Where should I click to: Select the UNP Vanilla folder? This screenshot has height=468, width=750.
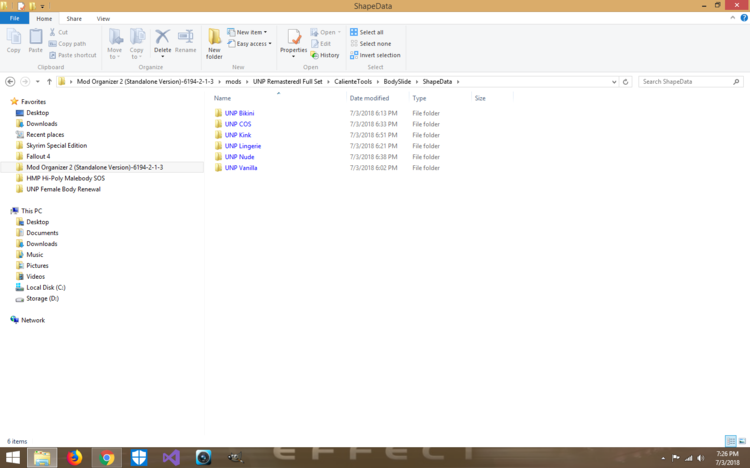coord(241,168)
